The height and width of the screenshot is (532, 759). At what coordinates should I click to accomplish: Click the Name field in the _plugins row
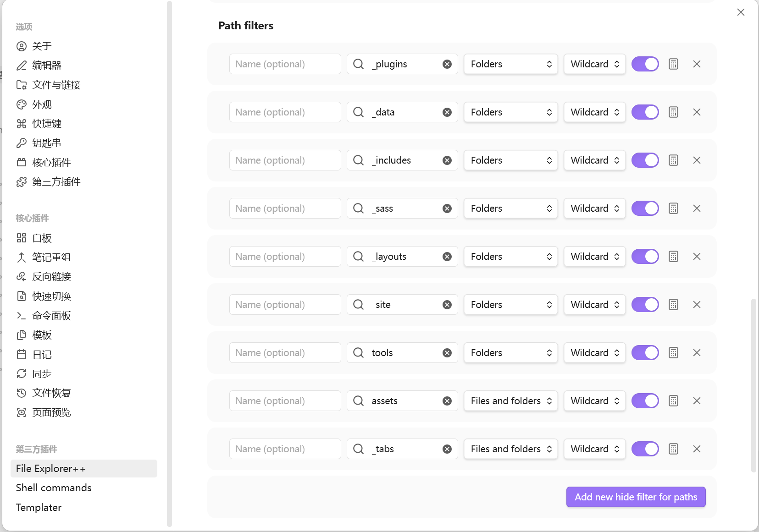point(285,64)
